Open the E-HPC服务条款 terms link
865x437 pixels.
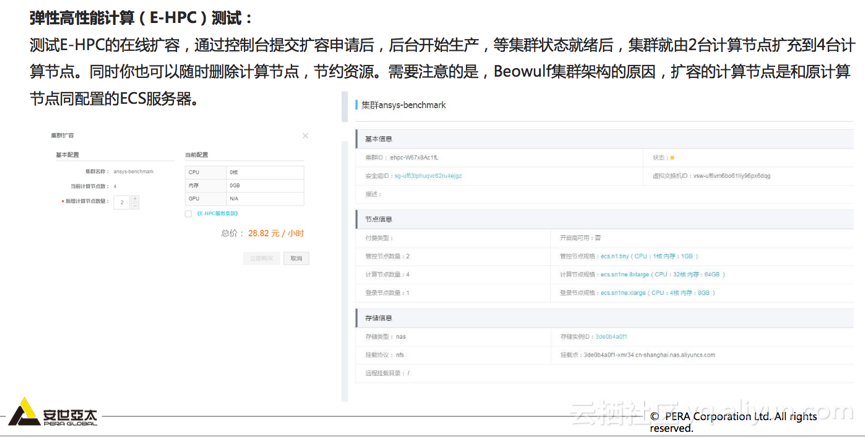click(x=217, y=214)
